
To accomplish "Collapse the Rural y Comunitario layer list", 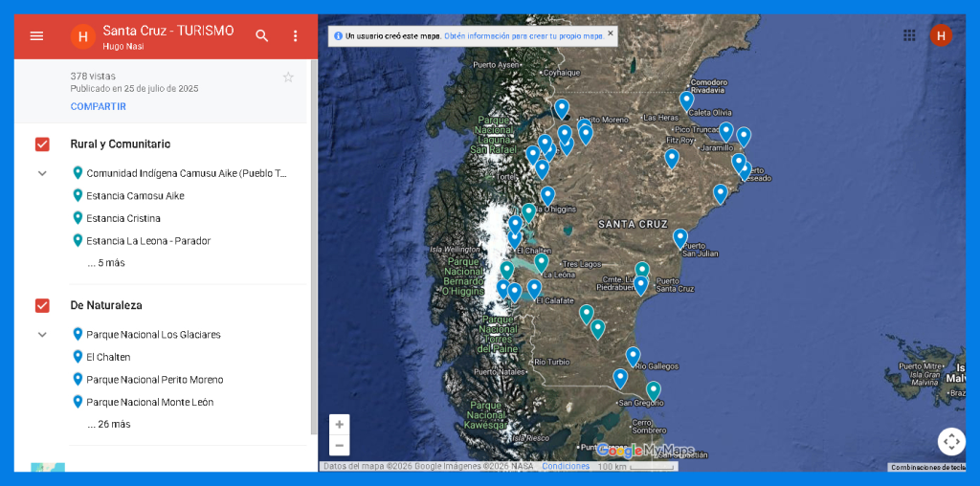I will pyautogui.click(x=42, y=173).
